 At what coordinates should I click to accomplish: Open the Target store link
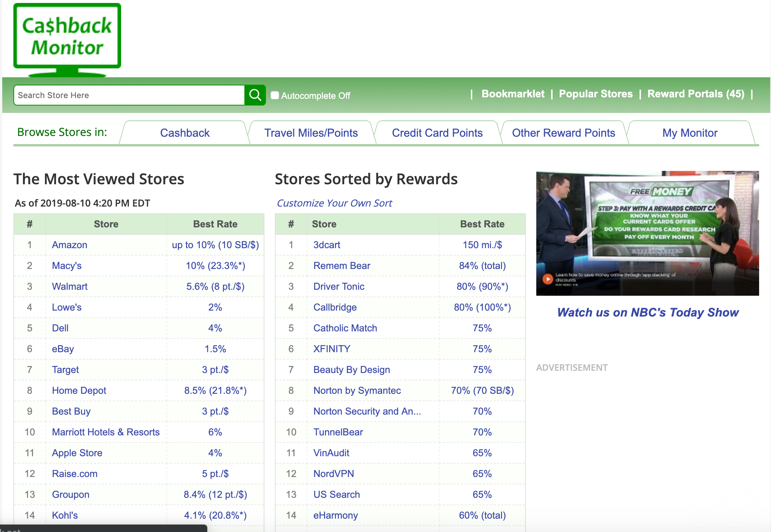point(65,370)
